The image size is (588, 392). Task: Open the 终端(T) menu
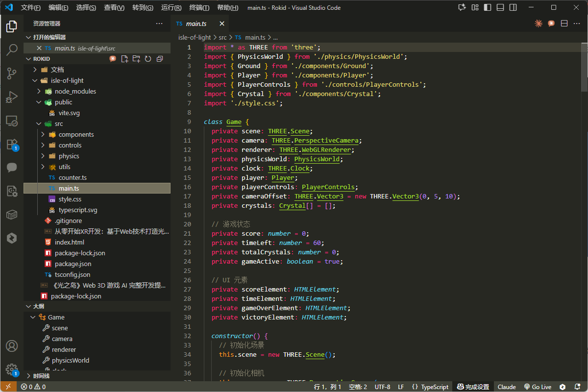(199, 8)
